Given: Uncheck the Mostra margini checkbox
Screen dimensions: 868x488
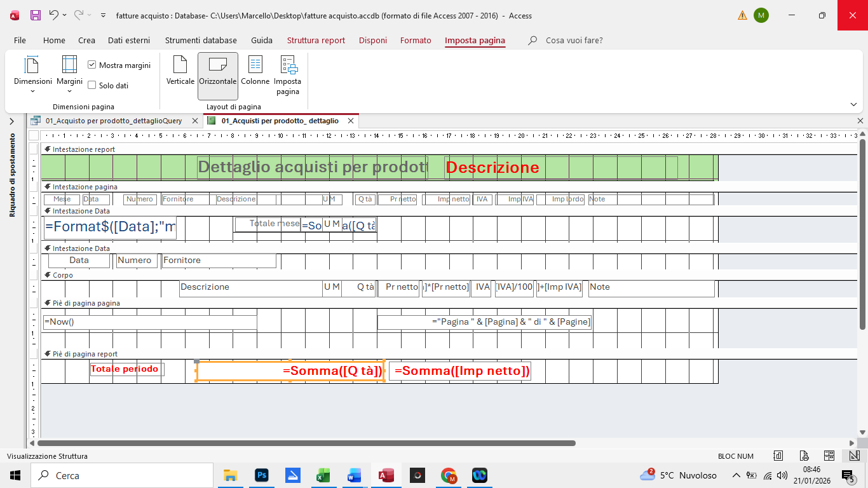Looking at the screenshot, I should point(92,65).
